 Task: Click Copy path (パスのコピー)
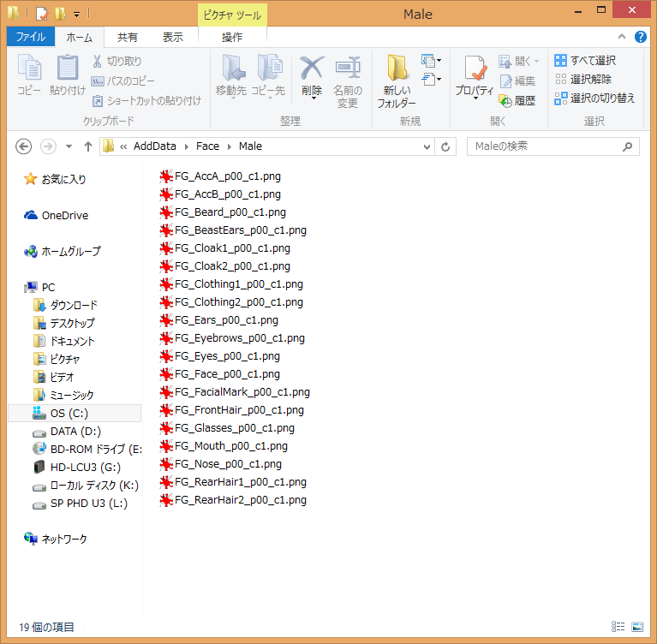coord(122,80)
